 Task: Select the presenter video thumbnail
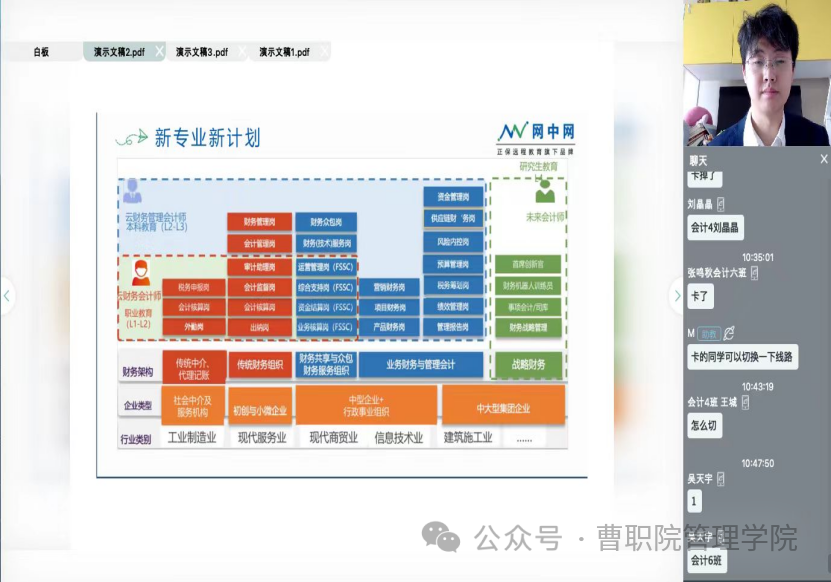757,73
